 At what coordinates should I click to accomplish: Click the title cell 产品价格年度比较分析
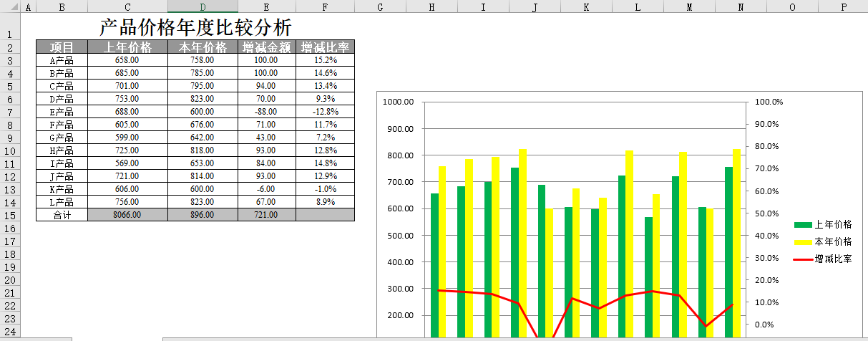tap(195, 28)
